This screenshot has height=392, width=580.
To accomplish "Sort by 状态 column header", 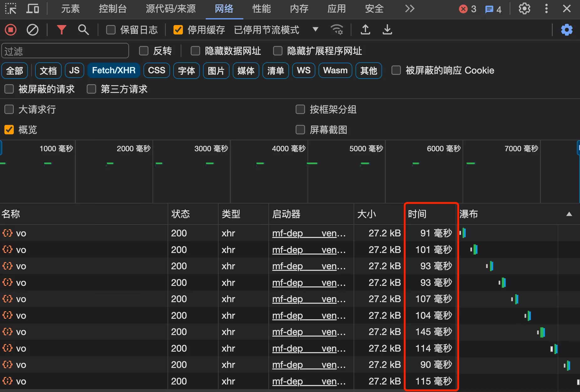I will pyautogui.click(x=193, y=214).
